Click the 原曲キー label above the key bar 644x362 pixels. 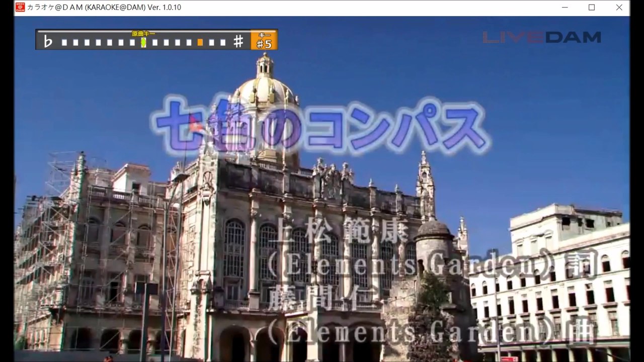click(143, 34)
